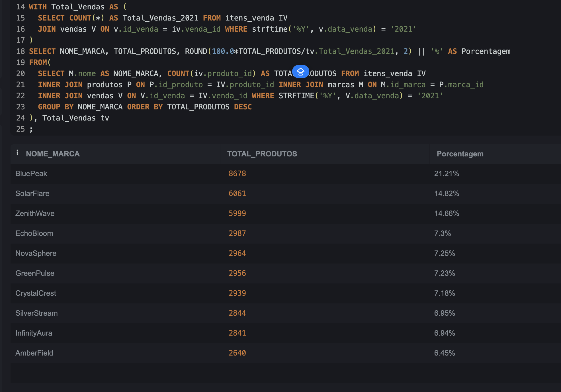
Task: Open the three-dot menu beside NOME_MARCA
Action: [18, 152]
